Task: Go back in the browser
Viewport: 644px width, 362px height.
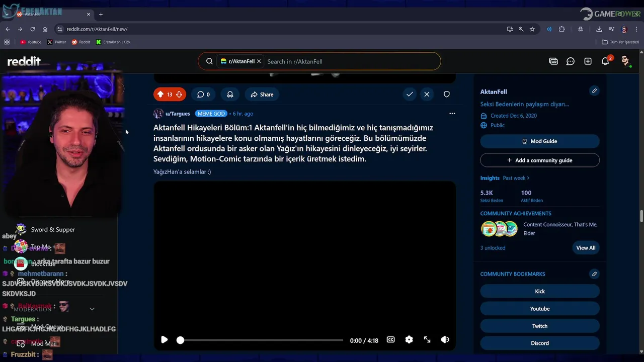Action: pos(8,29)
